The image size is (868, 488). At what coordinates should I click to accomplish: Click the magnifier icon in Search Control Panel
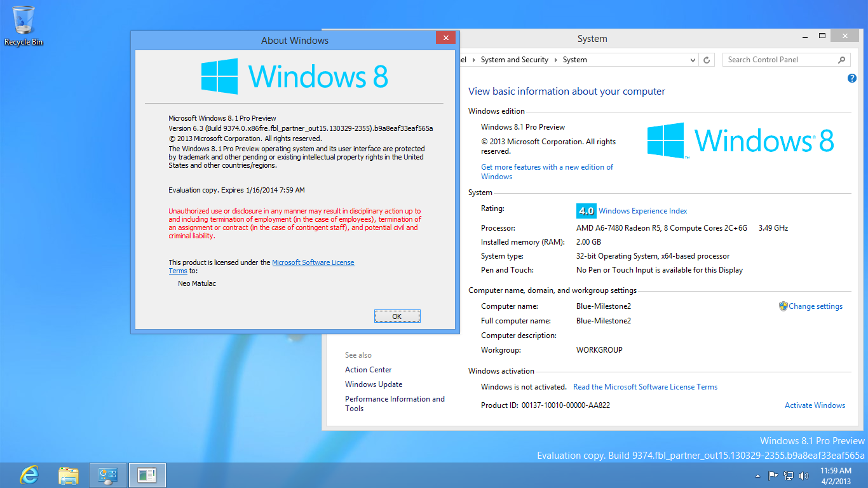click(842, 60)
